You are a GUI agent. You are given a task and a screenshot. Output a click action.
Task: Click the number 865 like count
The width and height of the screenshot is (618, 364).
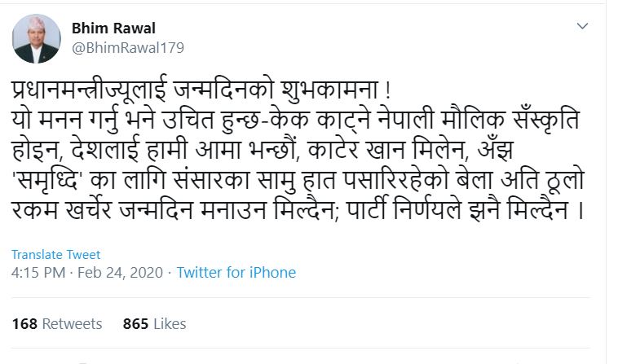(x=135, y=323)
